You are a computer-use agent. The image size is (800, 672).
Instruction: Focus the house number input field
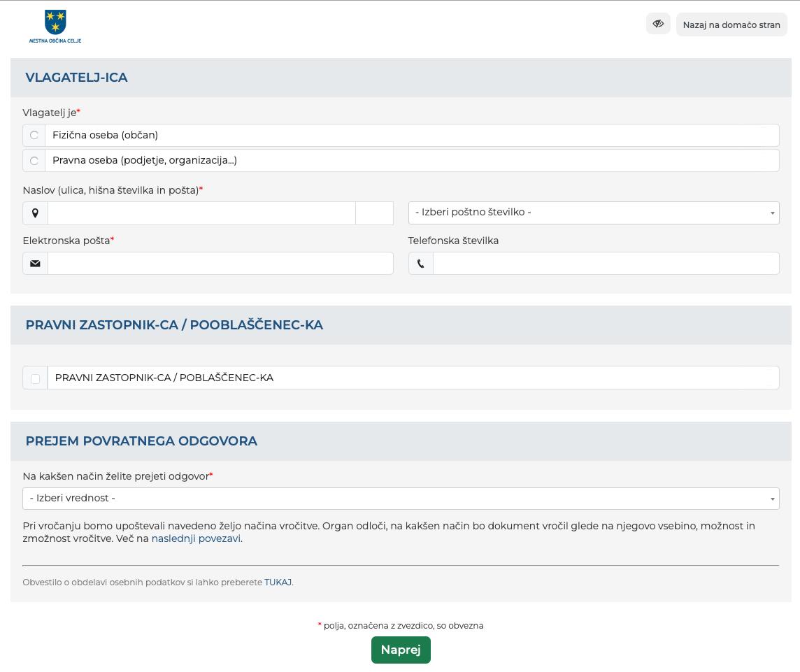pos(375,213)
